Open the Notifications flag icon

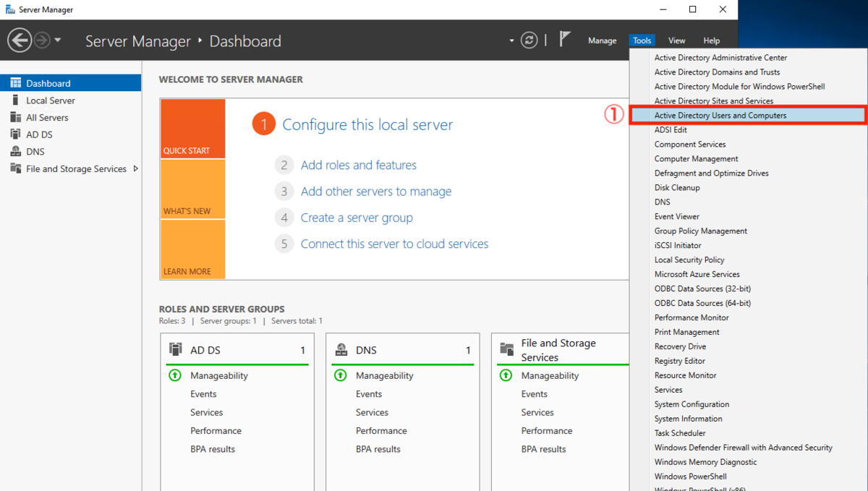coord(565,39)
